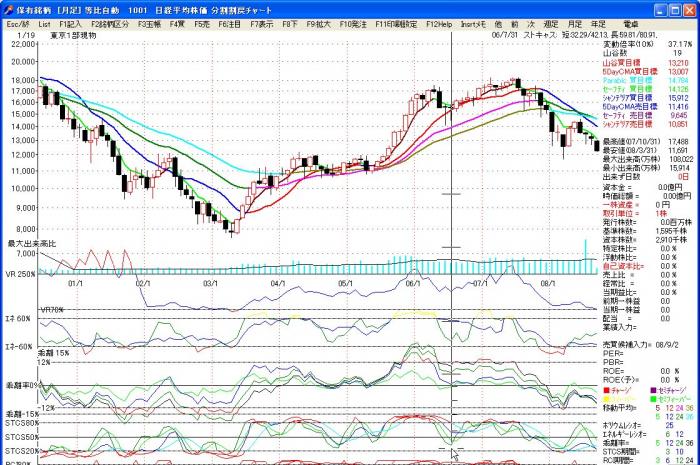Click the 売買候補入力 date field
Screen dimensions: 700x465
pyautogui.click(x=641, y=345)
